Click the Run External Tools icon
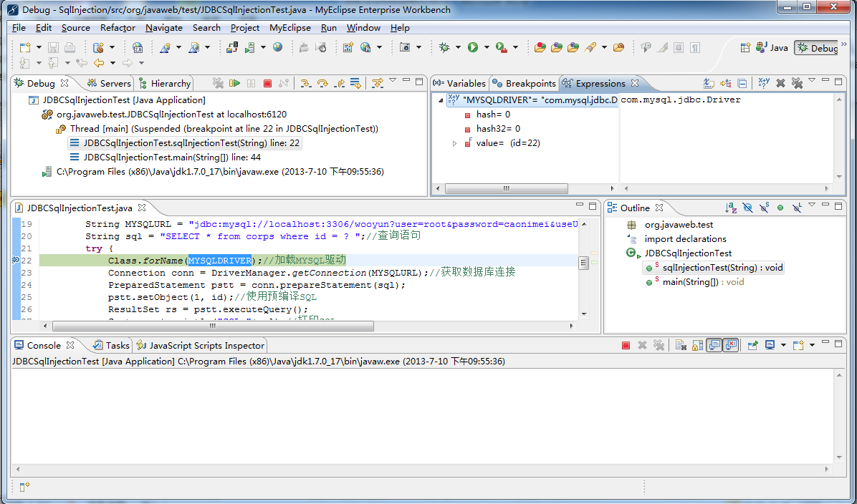 501,47
